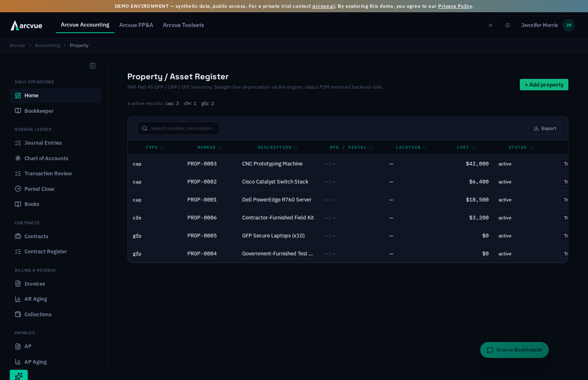The image size is (588, 380).
Task: Sort table by Type column
Action: [x=155, y=148]
